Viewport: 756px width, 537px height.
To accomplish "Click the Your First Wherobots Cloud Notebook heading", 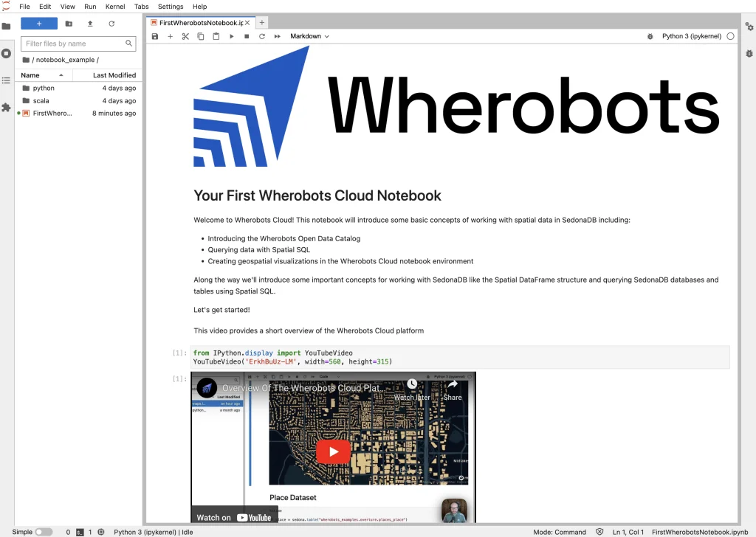I will (317, 195).
